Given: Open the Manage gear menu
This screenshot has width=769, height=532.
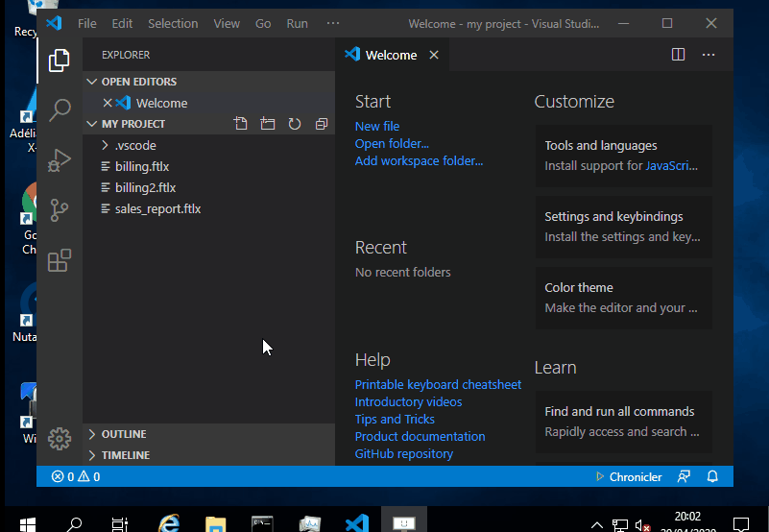Looking at the screenshot, I should point(60,439).
